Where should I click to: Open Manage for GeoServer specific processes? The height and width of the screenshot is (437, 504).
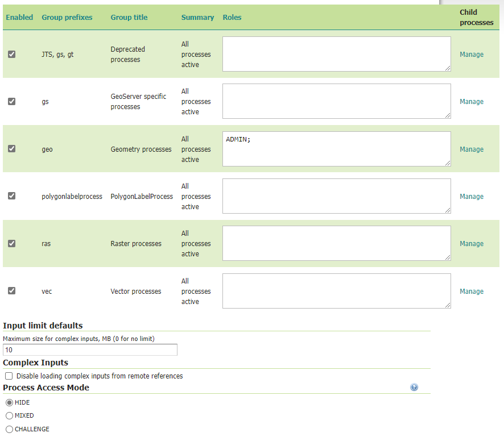(x=472, y=102)
